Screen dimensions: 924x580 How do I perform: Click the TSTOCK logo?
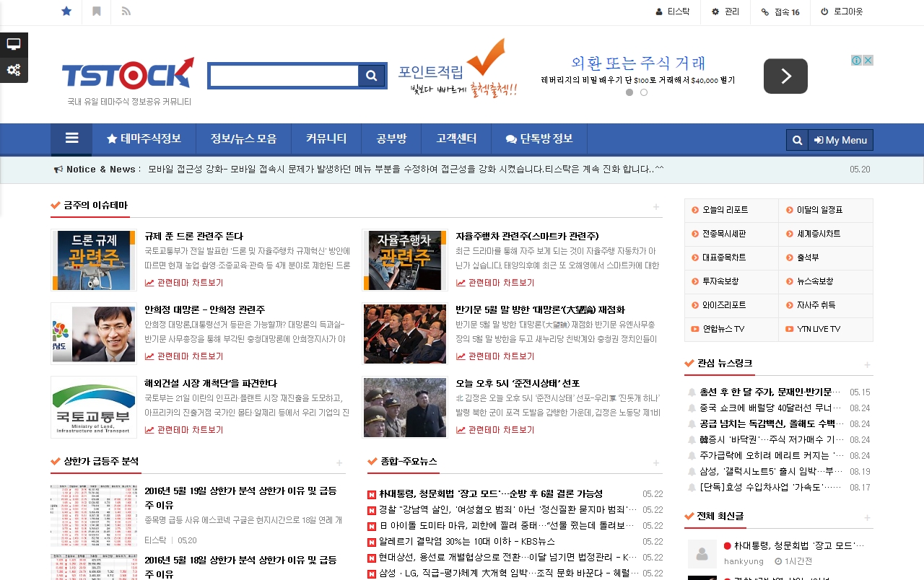[128, 74]
